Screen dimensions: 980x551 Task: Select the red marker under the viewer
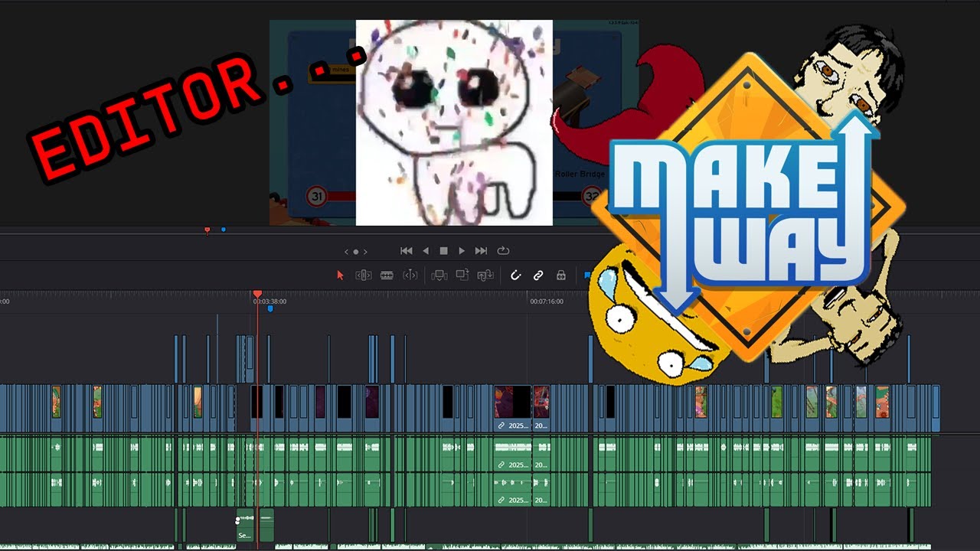point(207,230)
